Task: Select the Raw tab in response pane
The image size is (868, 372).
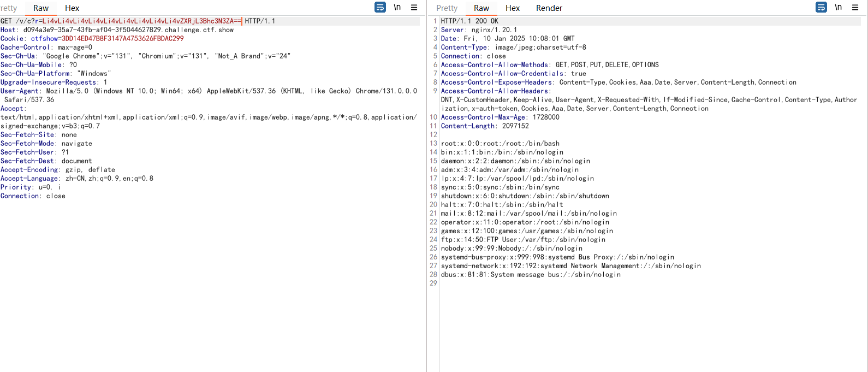Action: 481,8
